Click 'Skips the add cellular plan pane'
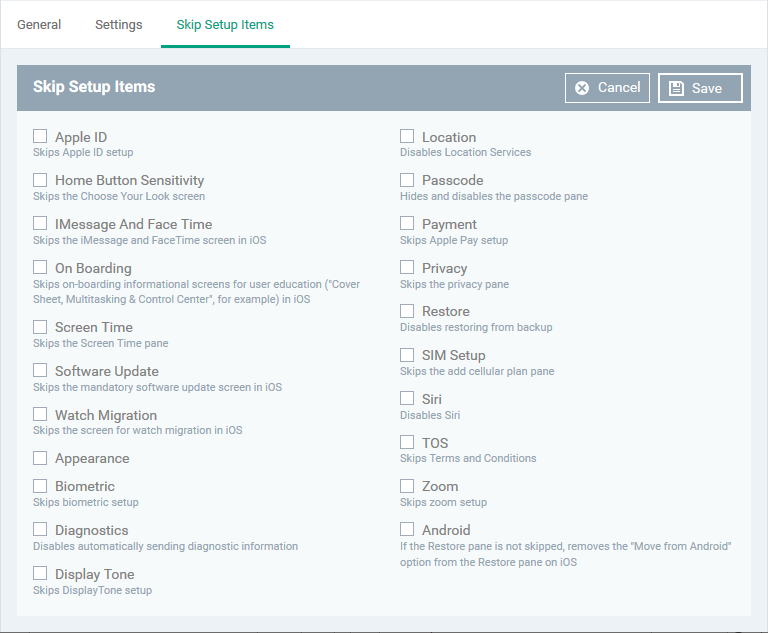Image resolution: width=768 pixels, height=633 pixels. click(477, 371)
